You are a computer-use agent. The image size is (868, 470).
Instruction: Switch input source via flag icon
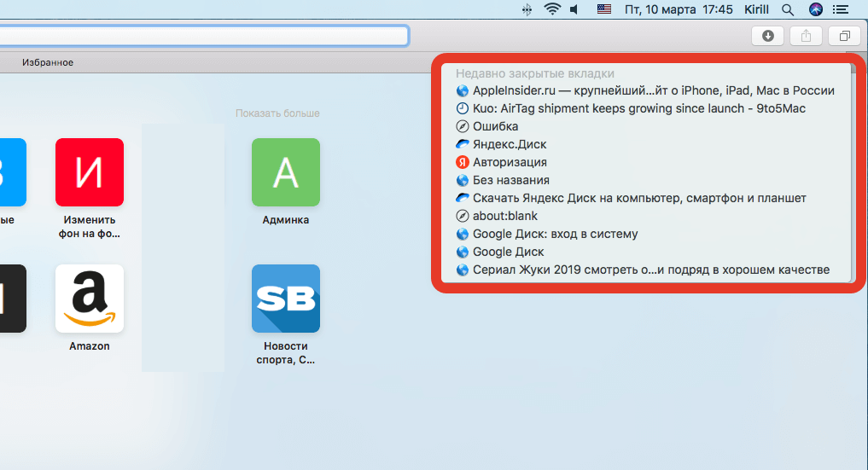click(604, 9)
